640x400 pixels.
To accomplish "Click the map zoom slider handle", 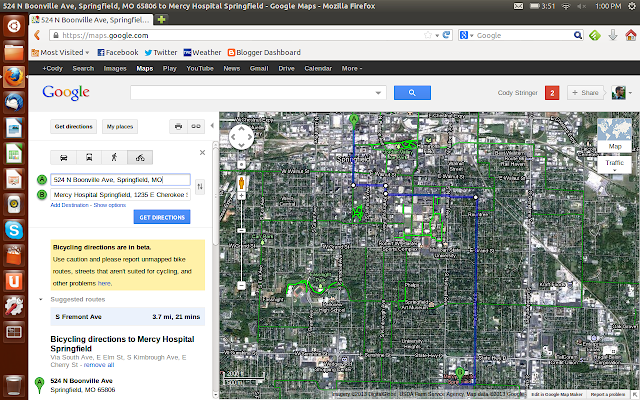I will pyautogui.click(x=241, y=231).
